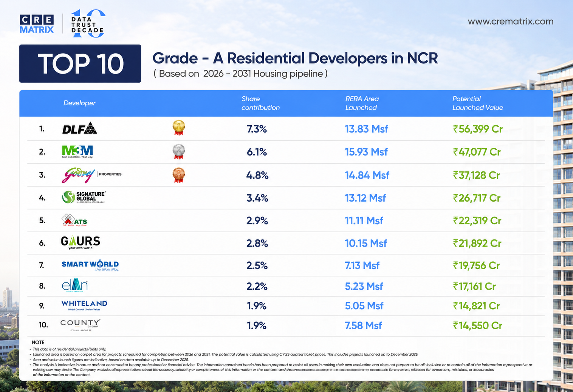Select the ₹37,128 Cr value
This screenshot has width=573, height=392.
tap(476, 175)
